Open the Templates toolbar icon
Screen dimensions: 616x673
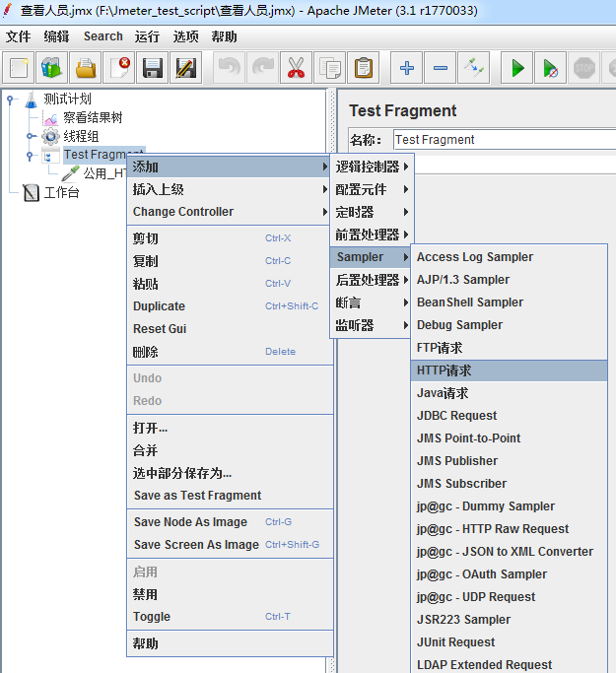(52, 68)
